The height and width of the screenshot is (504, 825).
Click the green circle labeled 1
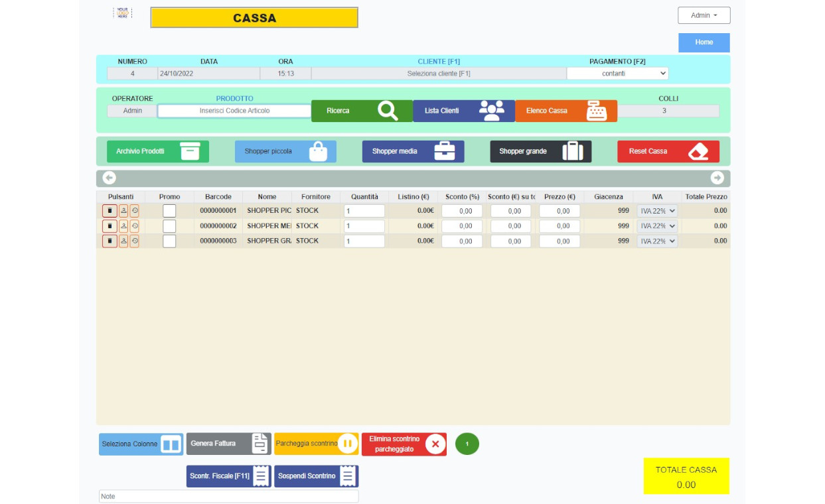(x=467, y=444)
